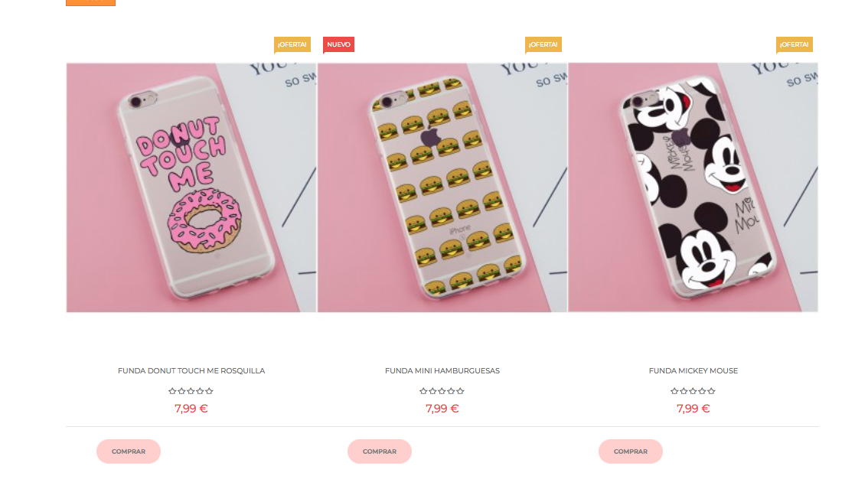Open the Mickey Mouse case image

[693, 187]
